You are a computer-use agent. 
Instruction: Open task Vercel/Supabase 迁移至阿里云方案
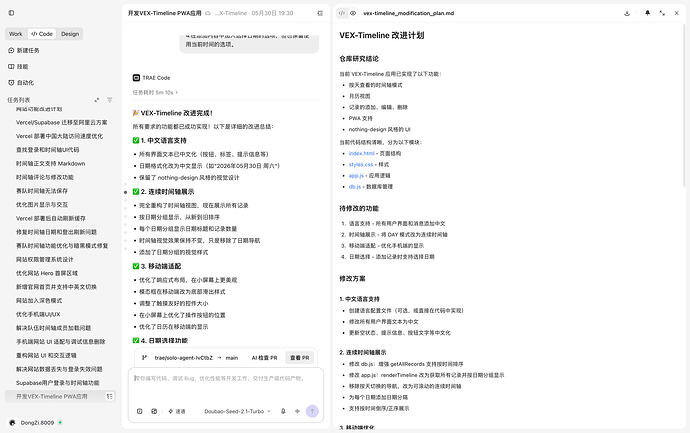coord(62,122)
